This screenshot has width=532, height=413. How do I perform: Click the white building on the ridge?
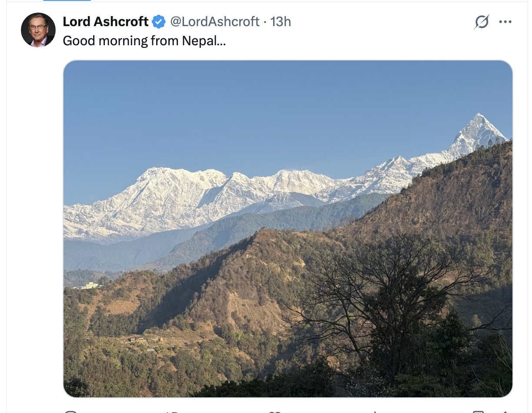pyautogui.click(x=89, y=286)
